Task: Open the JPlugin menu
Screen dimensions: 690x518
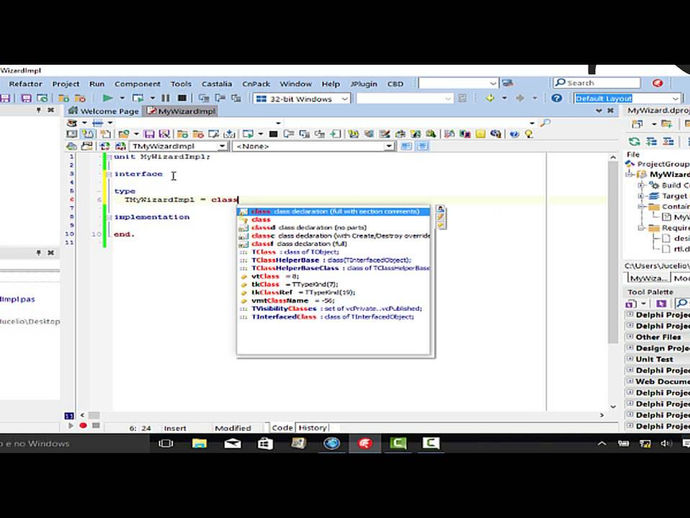Action: 364,84
